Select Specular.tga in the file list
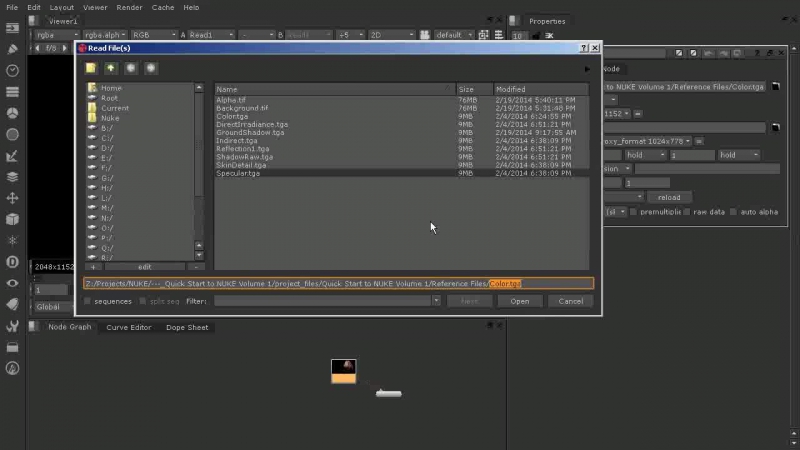This screenshot has width=800, height=450. [x=238, y=173]
